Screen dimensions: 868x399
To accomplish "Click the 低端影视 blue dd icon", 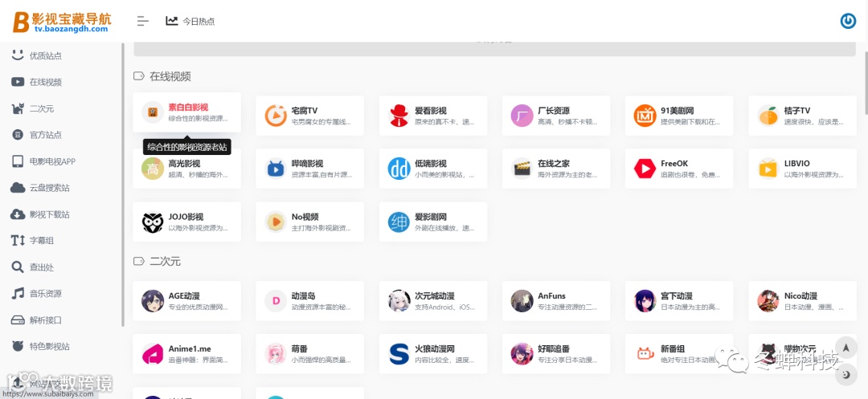I will tap(399, 169).
